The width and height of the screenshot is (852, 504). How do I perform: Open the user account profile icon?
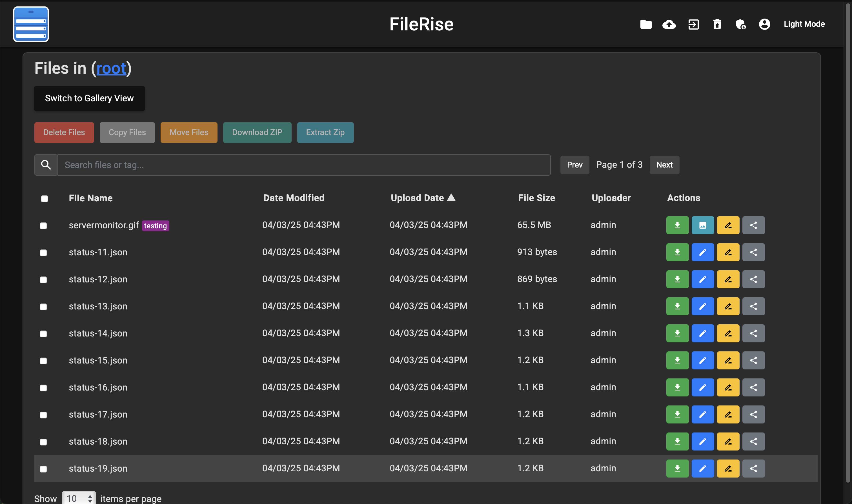[x=764, y=24]
